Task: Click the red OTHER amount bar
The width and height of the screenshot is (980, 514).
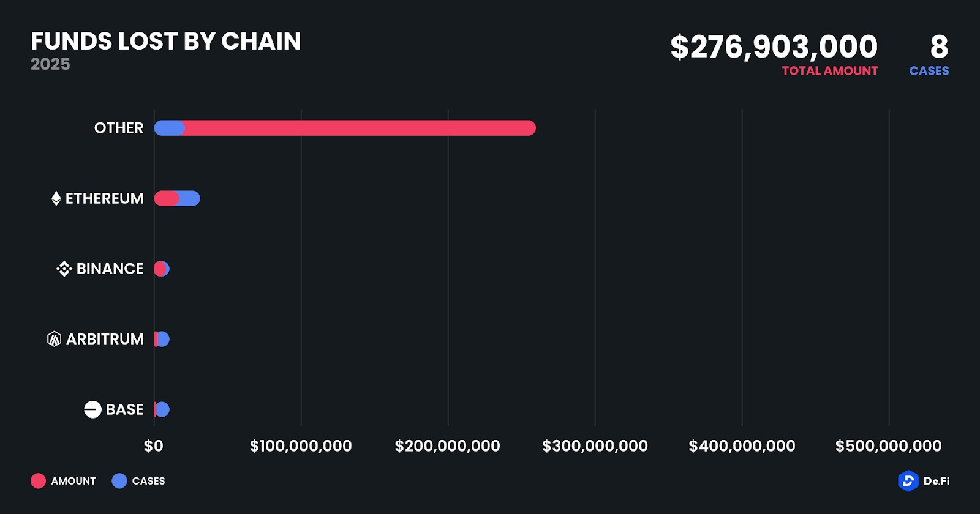Action: tap(360, 128)
